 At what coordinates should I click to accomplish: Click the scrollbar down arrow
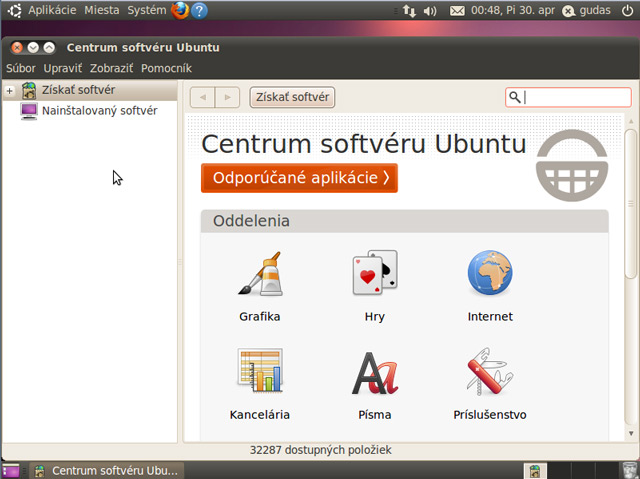pyautogui.click(x=631, y=433)
